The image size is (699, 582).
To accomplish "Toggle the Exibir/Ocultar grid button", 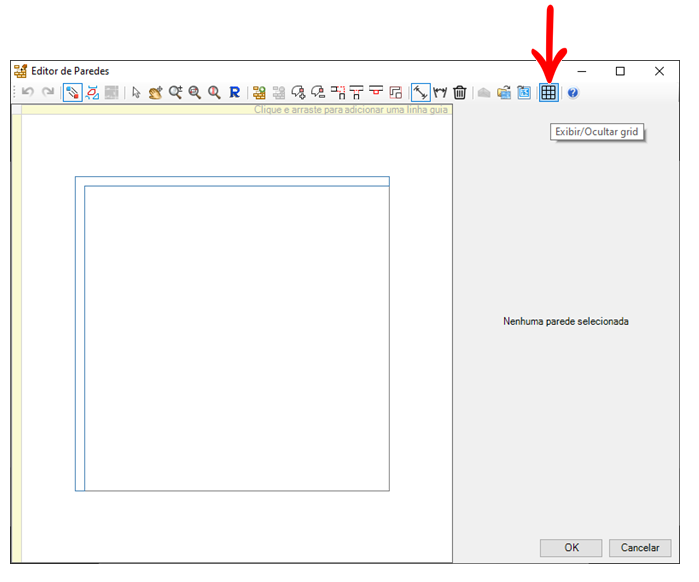I will pos(549,93).
